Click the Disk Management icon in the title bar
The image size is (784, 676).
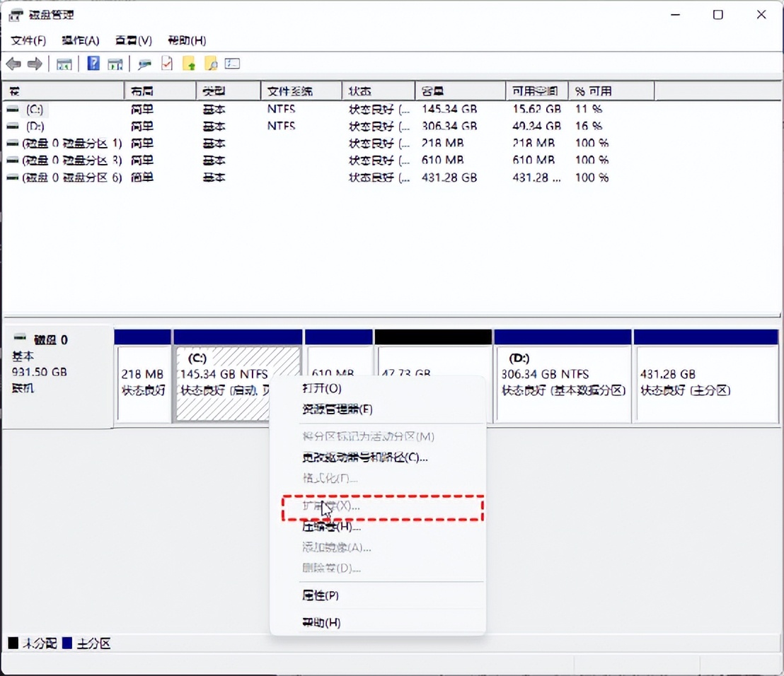(x=15, y=14)
